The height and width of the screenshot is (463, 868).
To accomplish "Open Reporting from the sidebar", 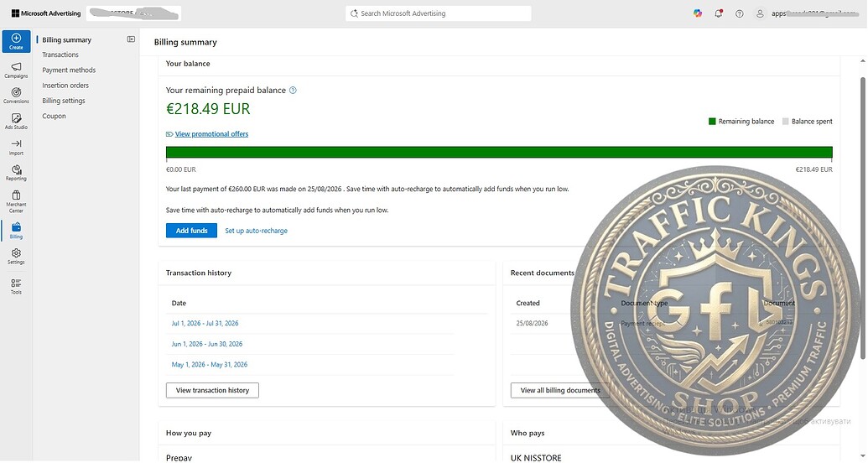I will pyautogui.click(x=16, y=172).
